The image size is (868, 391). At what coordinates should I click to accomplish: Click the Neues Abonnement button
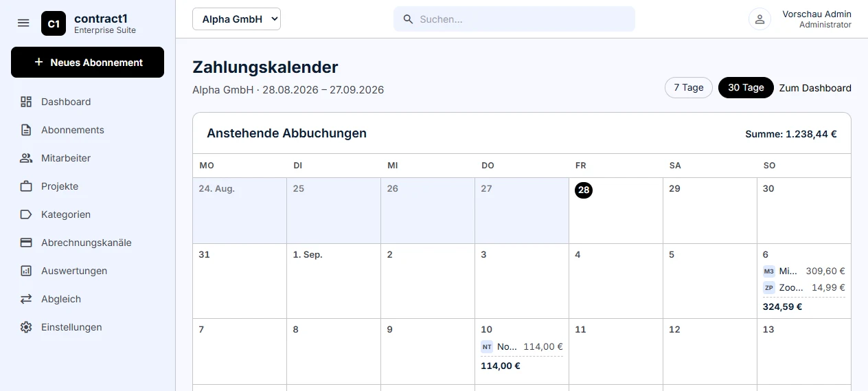[87, 62]
